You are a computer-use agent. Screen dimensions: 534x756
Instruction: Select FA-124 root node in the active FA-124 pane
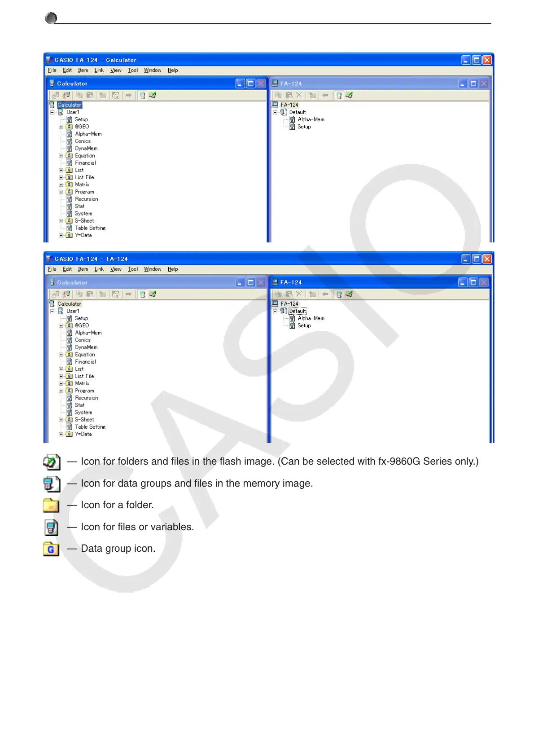[x=289, y=304]
